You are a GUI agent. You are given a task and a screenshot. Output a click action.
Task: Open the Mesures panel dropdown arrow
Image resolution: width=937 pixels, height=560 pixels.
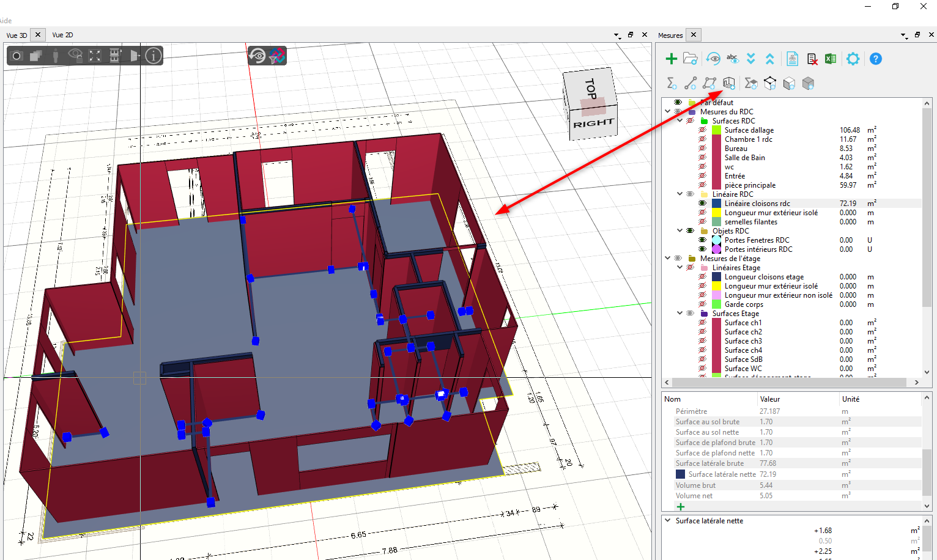point(904,35)
